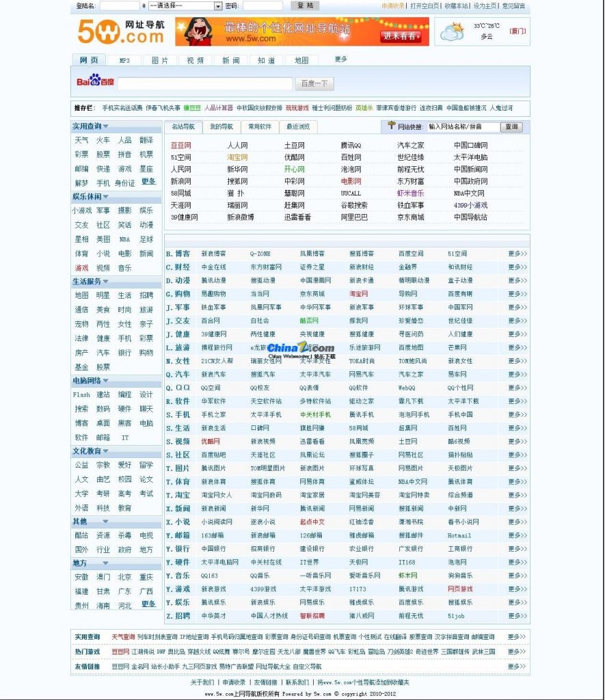Collapse the 电脑网络 sidebar section
605x700 pixels.
click(105, 381)
